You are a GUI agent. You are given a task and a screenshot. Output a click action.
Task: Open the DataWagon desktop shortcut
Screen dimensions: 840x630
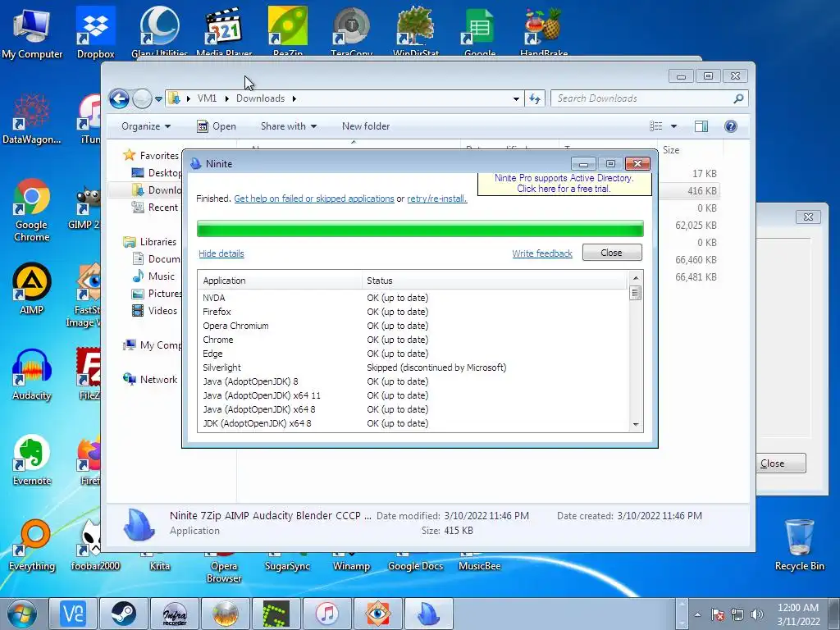[x=32, y=119]
